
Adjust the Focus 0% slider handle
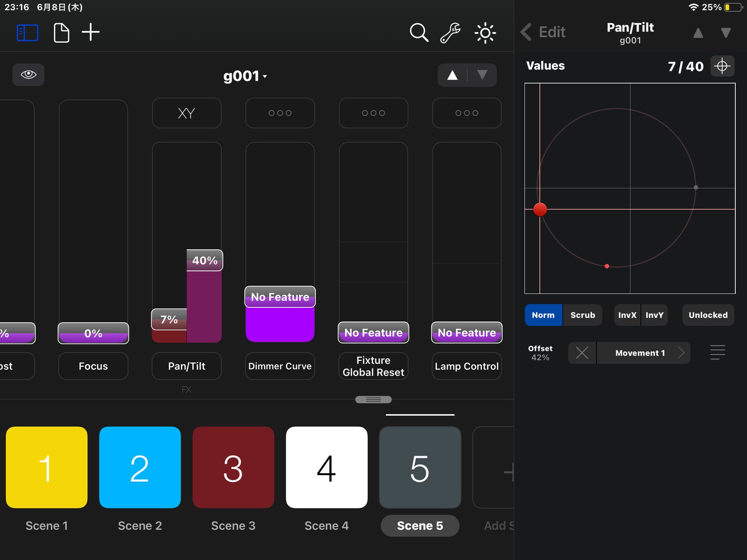point(93,333)
